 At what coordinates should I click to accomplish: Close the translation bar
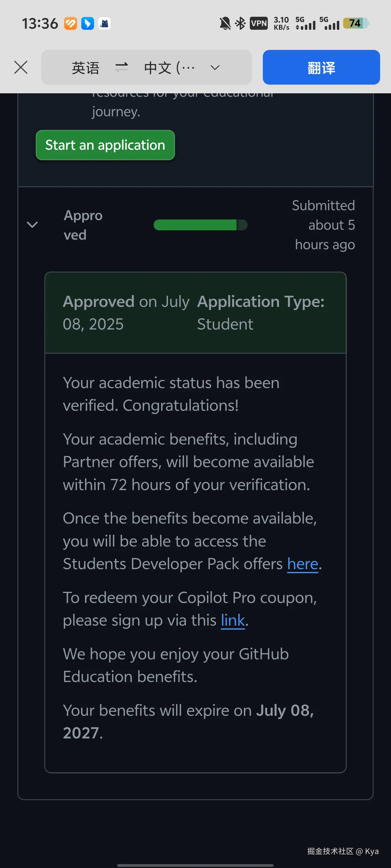[x=21, y=67]
